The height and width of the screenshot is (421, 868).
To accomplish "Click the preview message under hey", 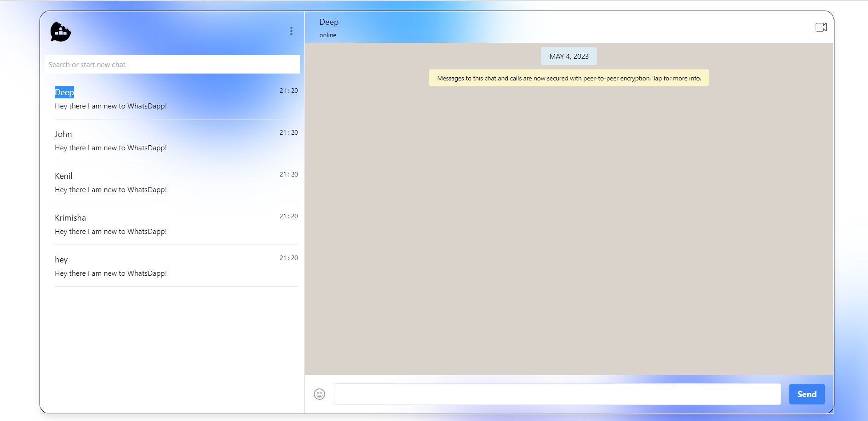I will pos(111,273).
